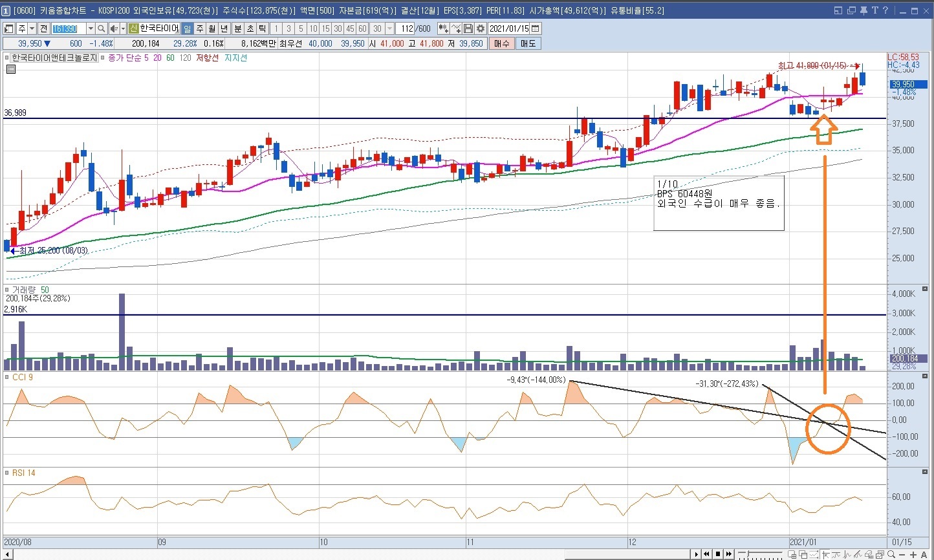Screen dimensions: 934x560
Task: Click the date field 2021/01/15
Action: (x=510, y=28)
